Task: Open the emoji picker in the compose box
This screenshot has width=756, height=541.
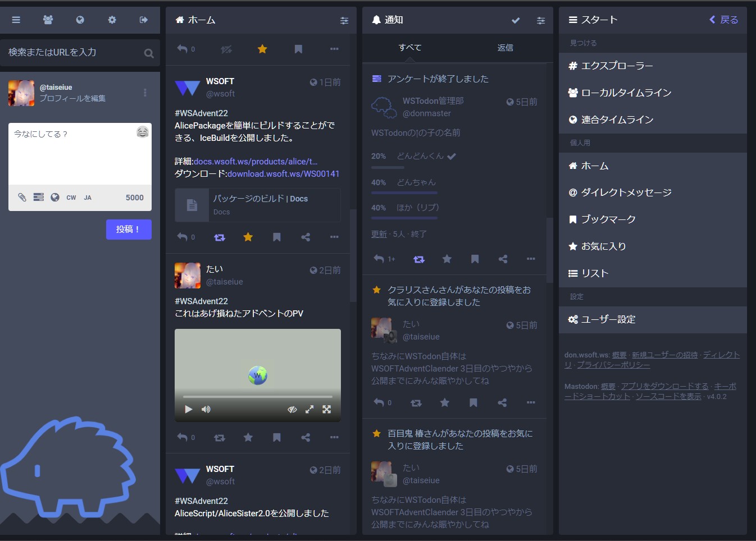Action: (x=142, y=132)
